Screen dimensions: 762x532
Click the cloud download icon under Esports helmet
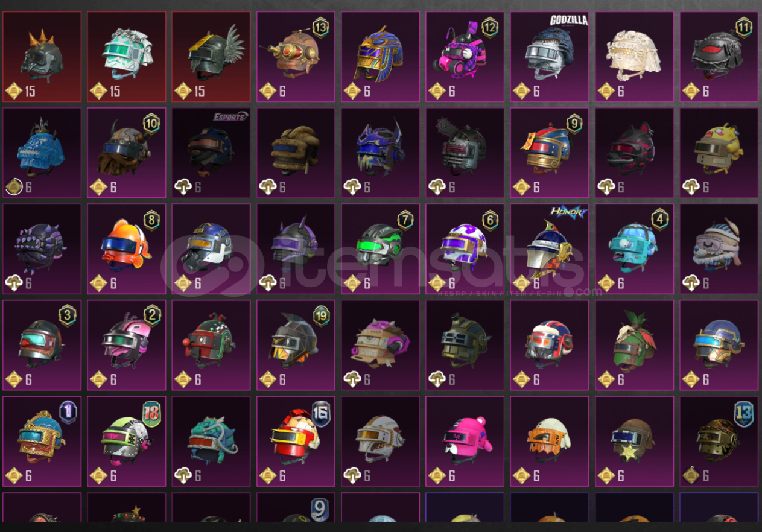click(183, 187)
